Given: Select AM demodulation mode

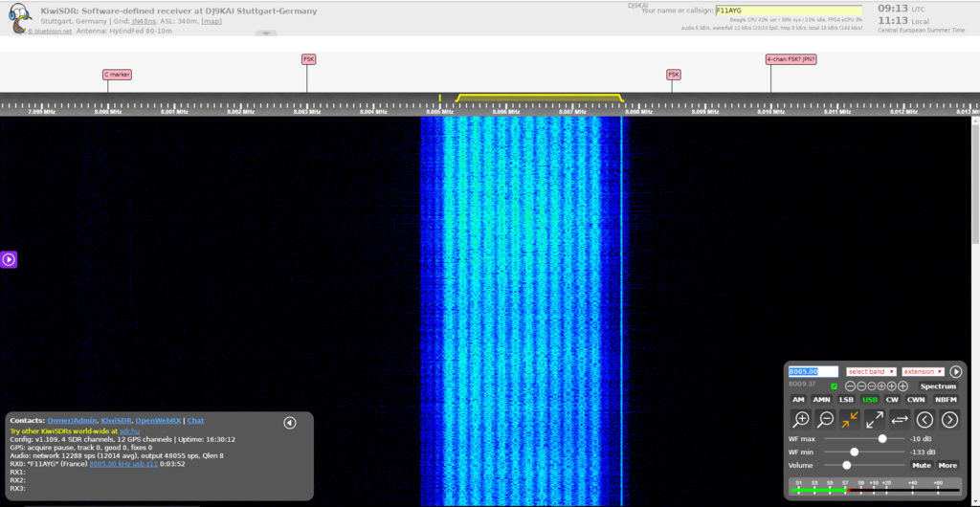Looking at the screenshot, I should [x=799, y=400].
